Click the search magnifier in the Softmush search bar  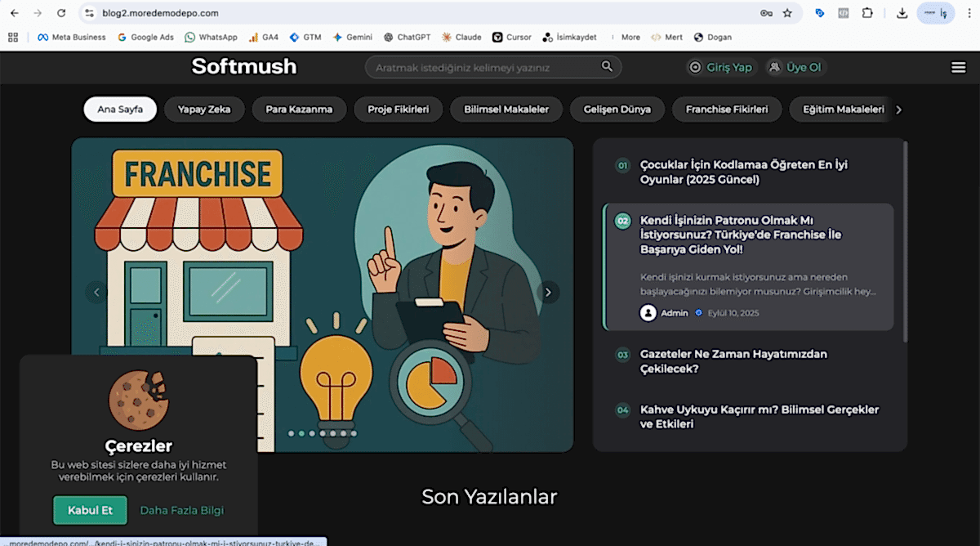607,66
